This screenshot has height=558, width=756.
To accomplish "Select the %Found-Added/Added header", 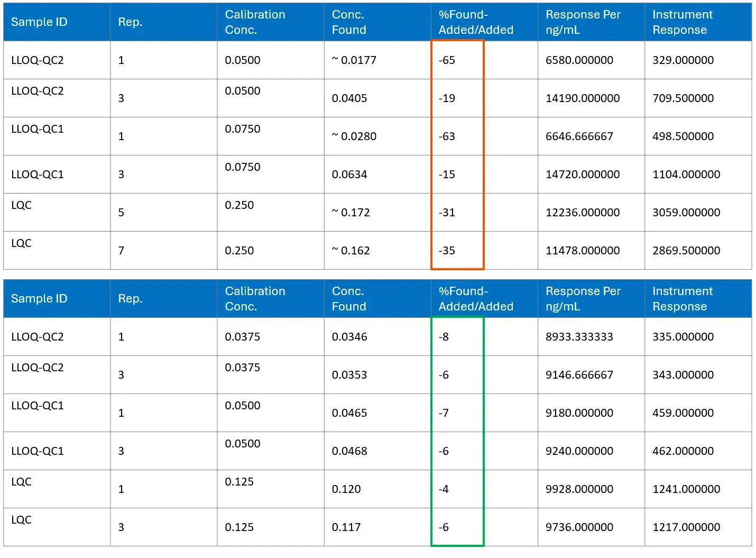I will 475,22.
